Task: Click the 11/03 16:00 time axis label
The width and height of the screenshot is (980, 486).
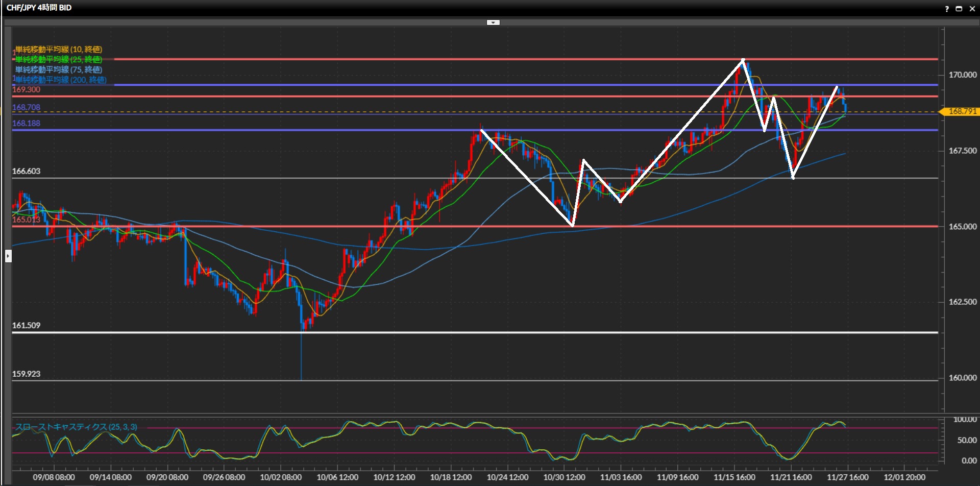Action: (x=621, y=477)
